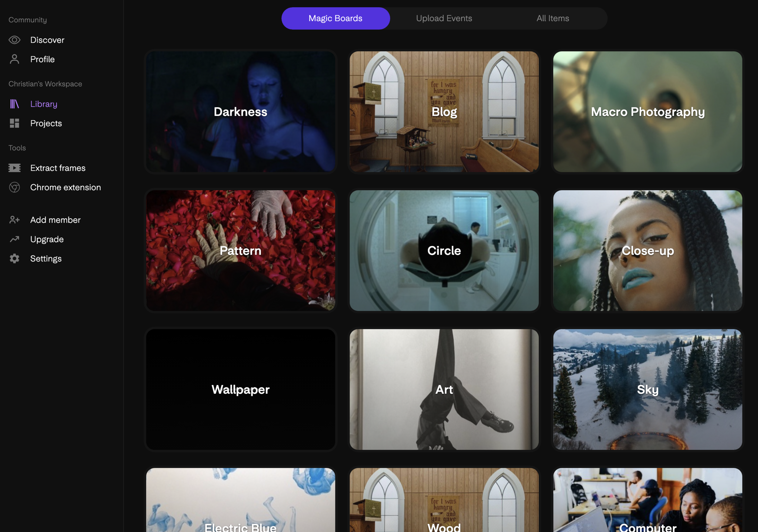The height and width of the screenshot is (532, 758).
Task: Click the Upgrade arrow icon
Action: pyautogui.click(x=15, y=239)
